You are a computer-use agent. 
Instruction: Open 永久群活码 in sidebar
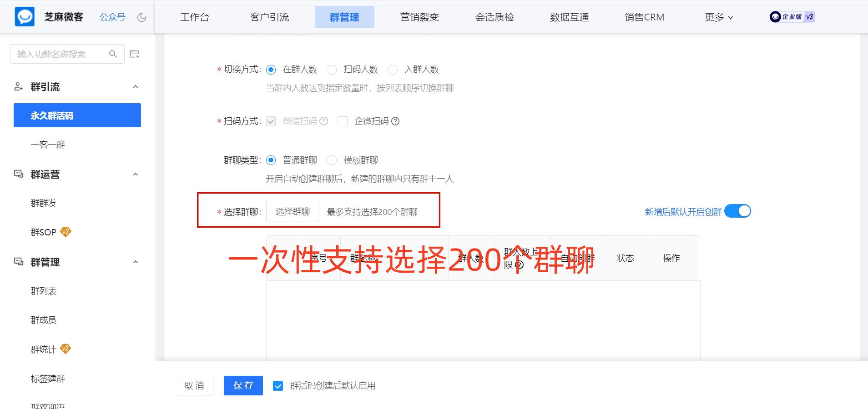pyautogui.click(x=77, y=115)
